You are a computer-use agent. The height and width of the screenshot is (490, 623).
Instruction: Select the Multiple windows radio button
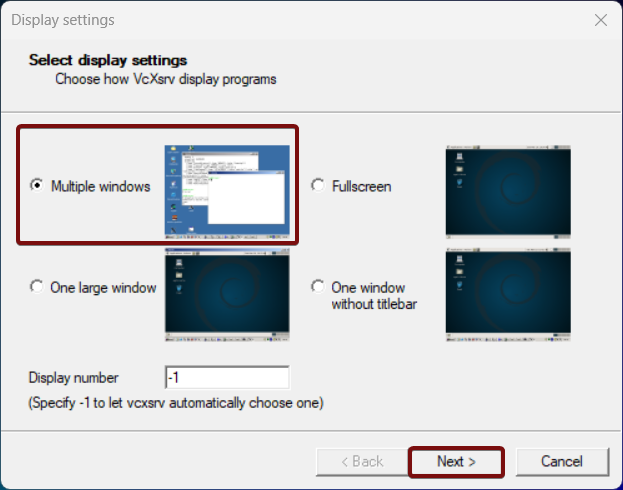point(37,185)
